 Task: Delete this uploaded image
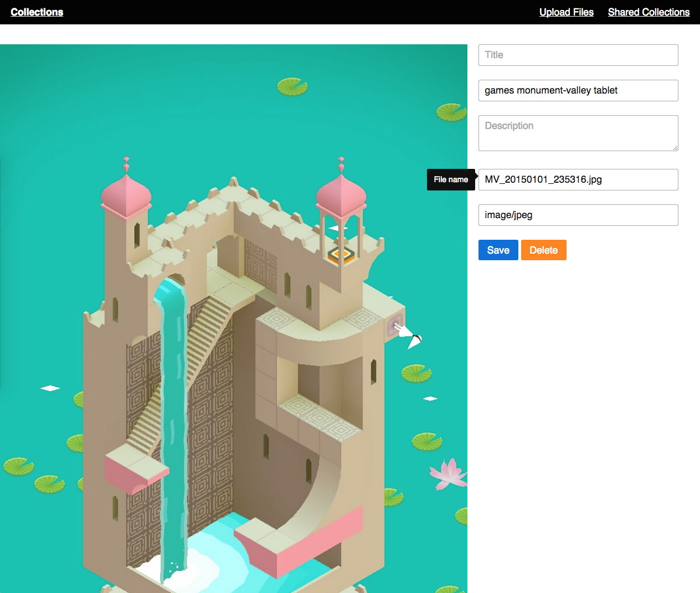tap(543, 250)
